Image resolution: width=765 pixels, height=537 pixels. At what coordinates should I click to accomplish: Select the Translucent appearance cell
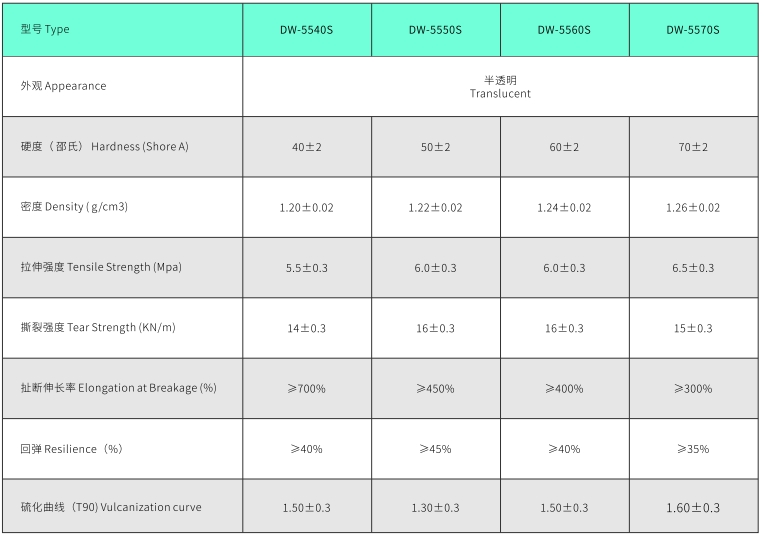(500, 87)
